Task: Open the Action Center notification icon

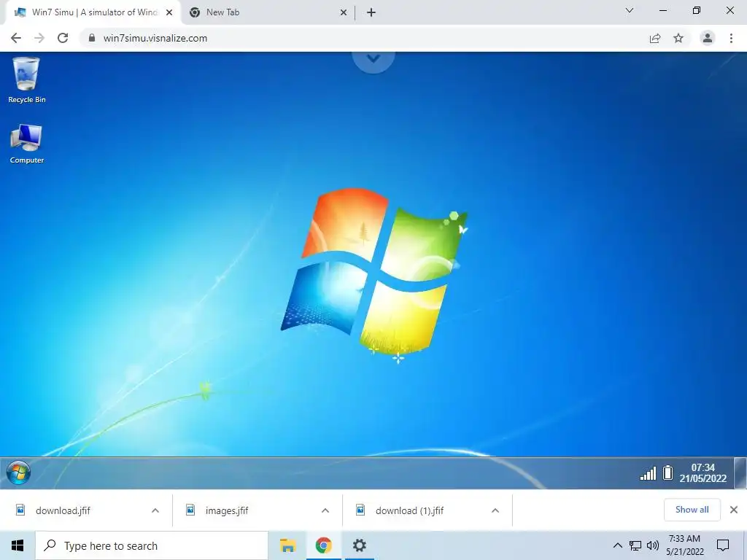Action: [723, 545]
